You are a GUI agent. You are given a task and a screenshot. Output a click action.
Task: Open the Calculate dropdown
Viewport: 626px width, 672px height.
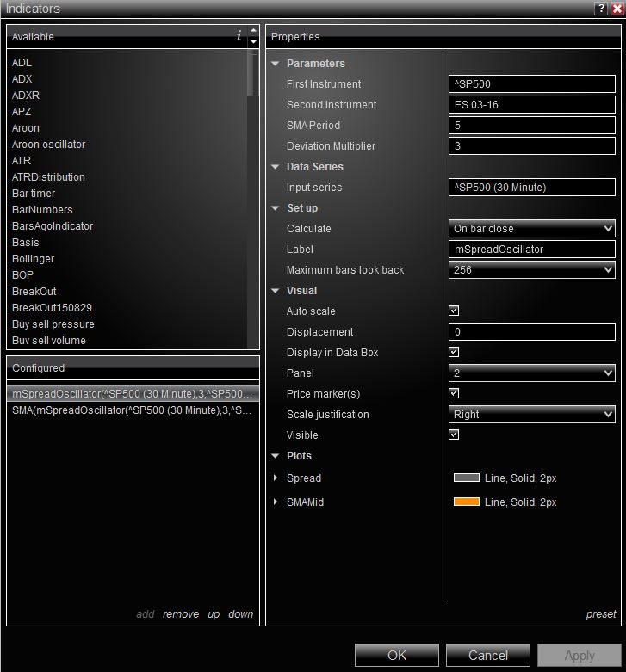click(531, 228)
